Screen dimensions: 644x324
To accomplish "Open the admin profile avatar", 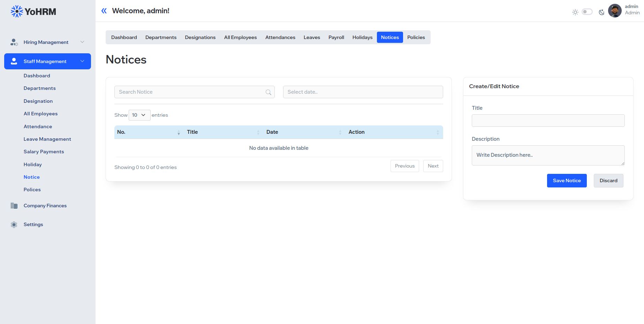I will click(x=615, y=10).
